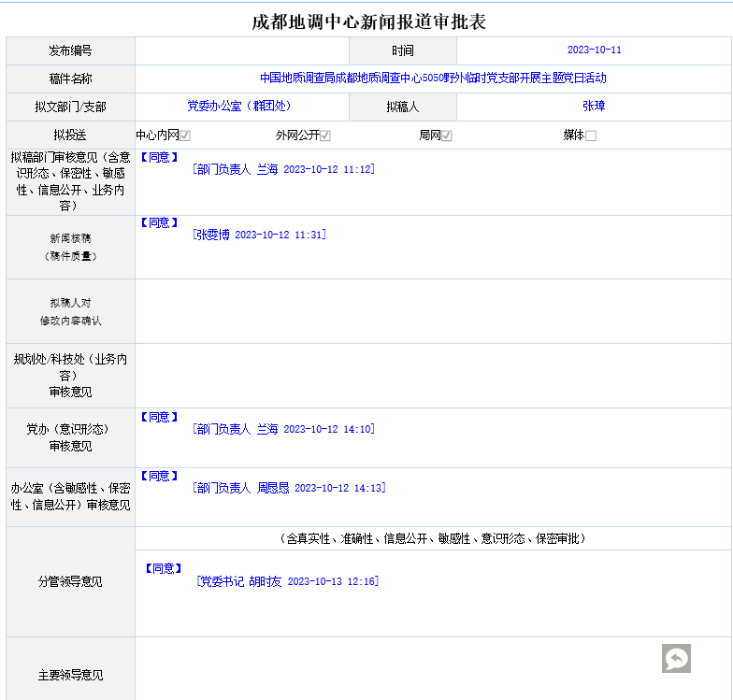Click 周恩恩's signature in 办公室 review row

click(x=289, y=488)
